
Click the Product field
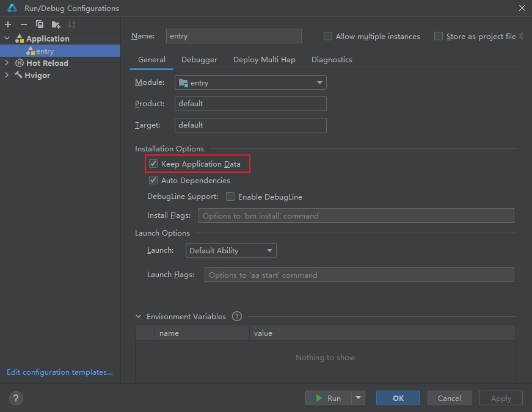(250, 103)
